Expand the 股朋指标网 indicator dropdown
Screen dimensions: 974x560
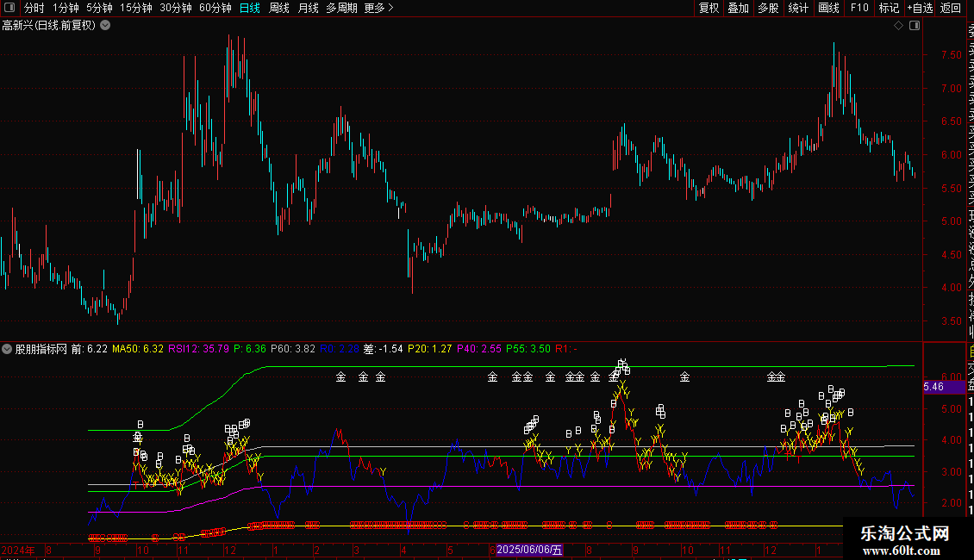(x=7, y=349)
